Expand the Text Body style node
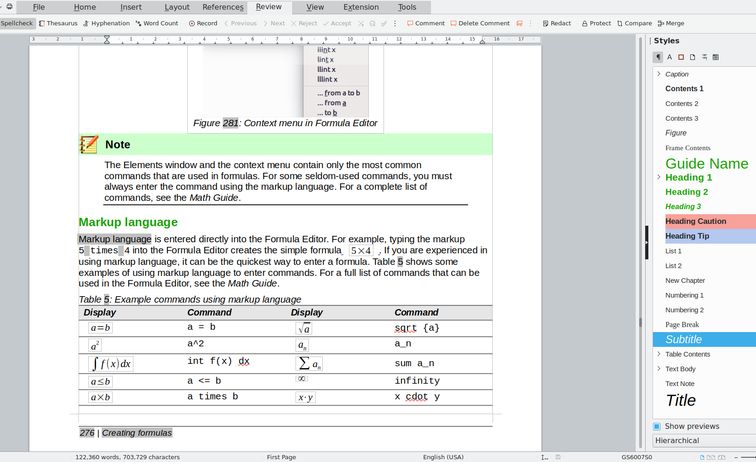The width and height of the screenshot is (756, 462). pyautogui.click(x=658, y=369)
